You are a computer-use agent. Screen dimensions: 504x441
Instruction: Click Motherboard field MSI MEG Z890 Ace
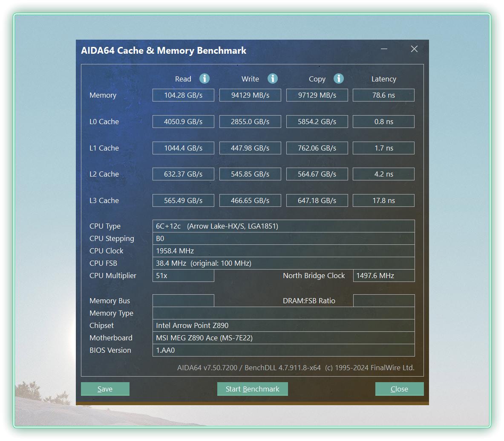pyautogui.click(x=283, y=338)
